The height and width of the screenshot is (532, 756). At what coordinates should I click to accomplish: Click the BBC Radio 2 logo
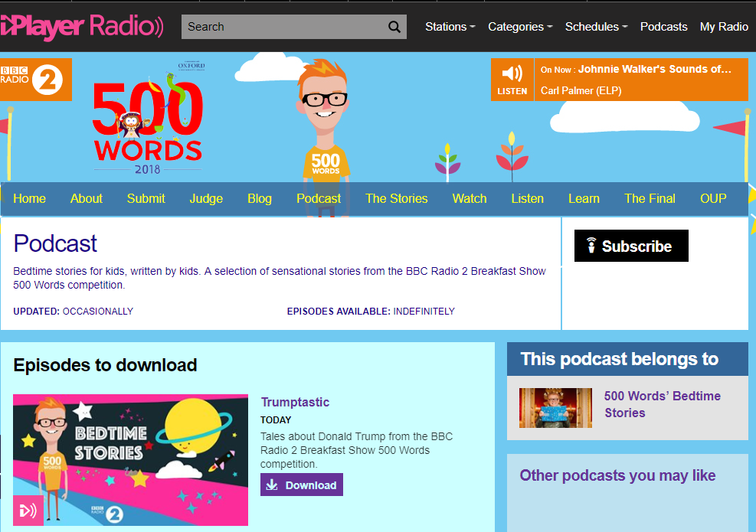[x=35, y=80]
